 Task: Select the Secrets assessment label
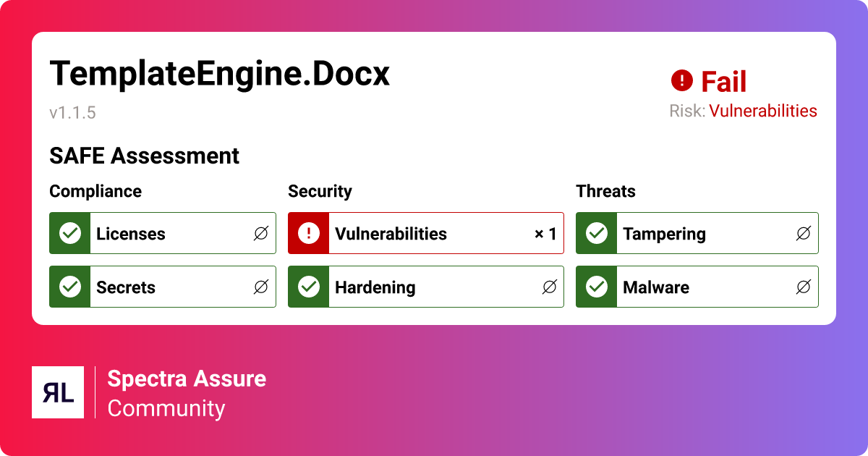click(126, 287)
